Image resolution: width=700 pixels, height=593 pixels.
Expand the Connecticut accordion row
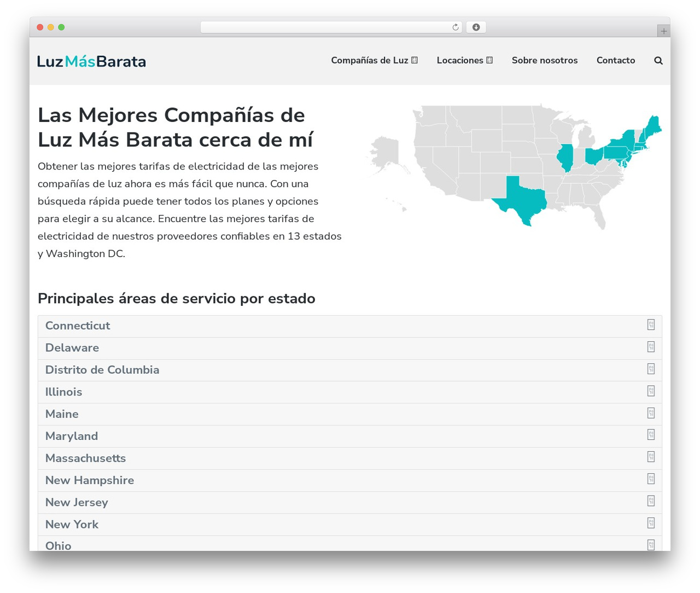pyautogui.click(x=350, y=326)
